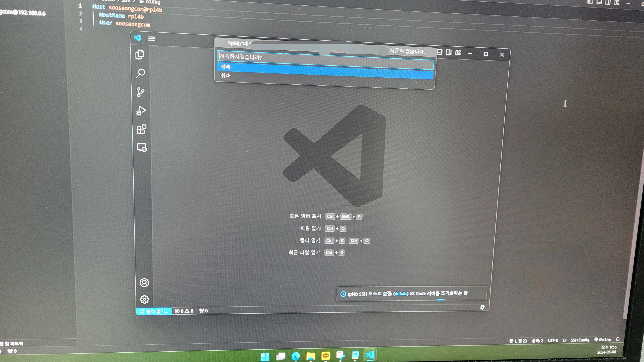Change indentation setting 공백: 2
This screenshot has height=362, width=644.
(x=537, y=341)
